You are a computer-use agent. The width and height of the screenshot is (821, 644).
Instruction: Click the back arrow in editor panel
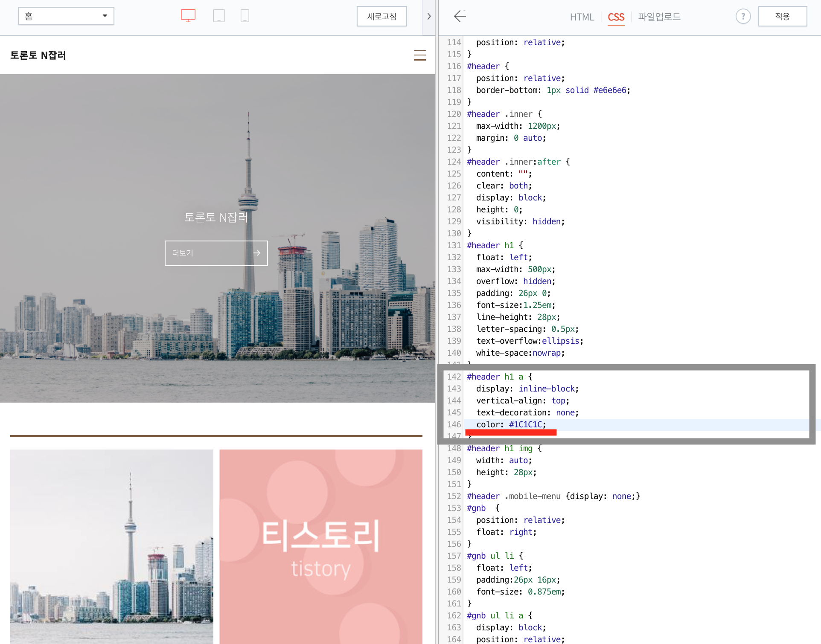point(460,17)
